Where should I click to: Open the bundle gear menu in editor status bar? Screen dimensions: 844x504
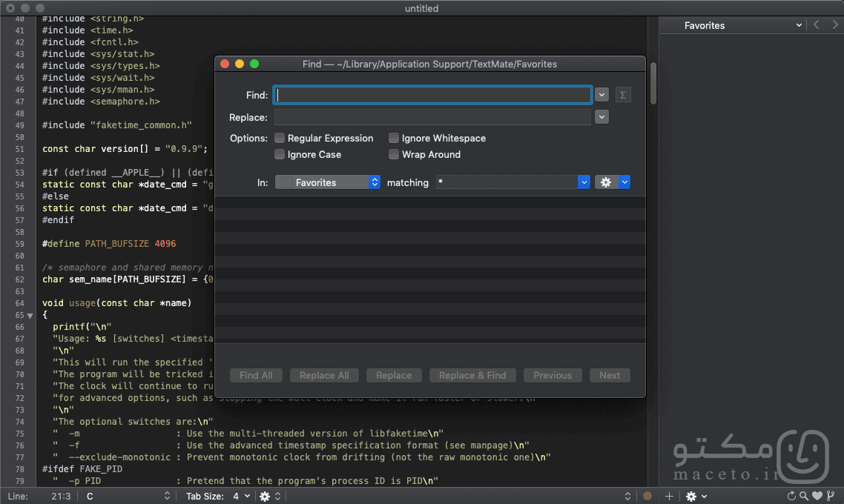coord(269,496)
